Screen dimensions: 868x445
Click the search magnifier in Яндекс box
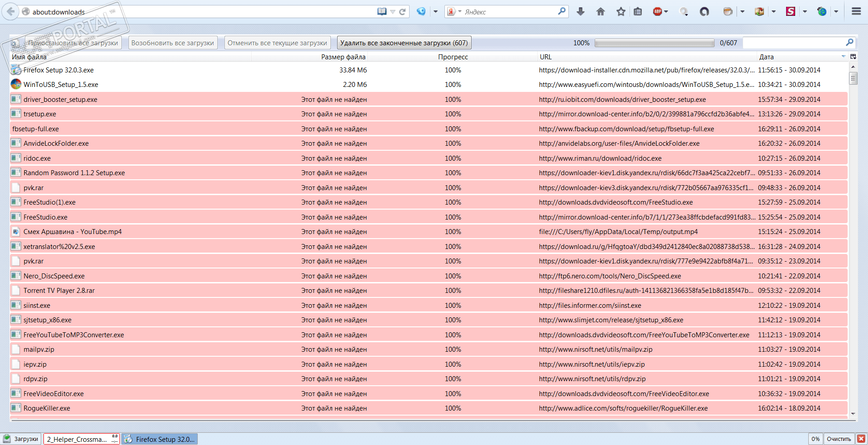(x=562, y=11)
